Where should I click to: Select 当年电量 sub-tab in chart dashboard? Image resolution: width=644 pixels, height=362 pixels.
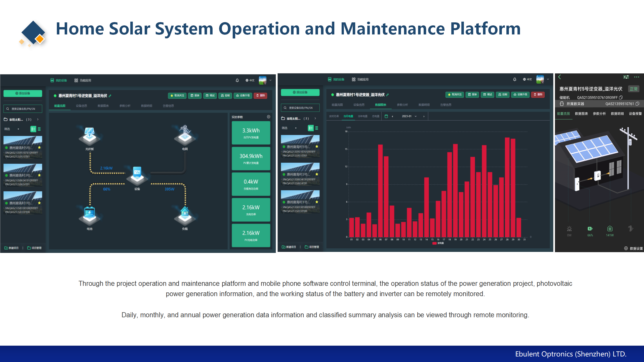[x=363, y=116]
